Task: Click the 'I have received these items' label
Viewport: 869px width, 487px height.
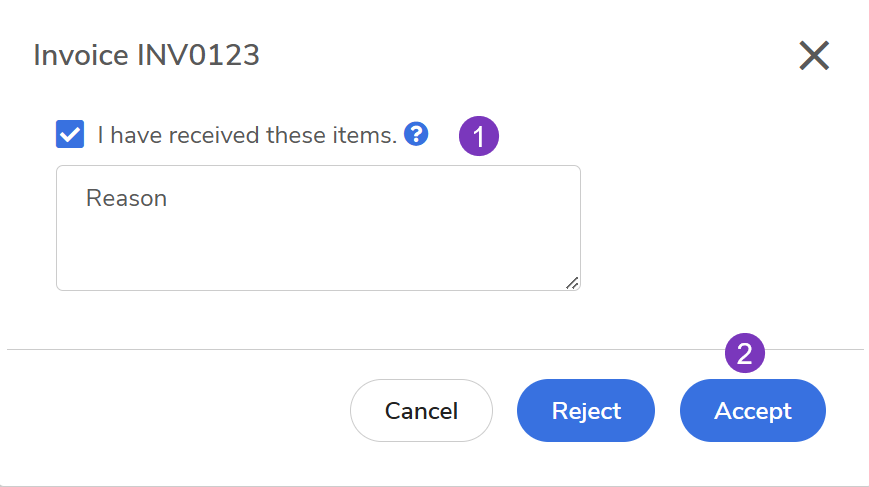Action: coord(247,135)
